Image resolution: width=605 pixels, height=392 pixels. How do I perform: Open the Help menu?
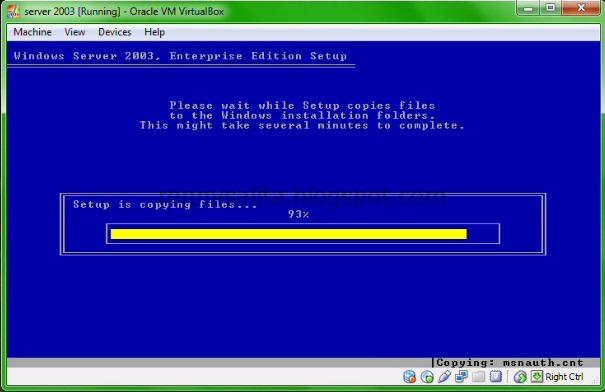pos(155,32)
